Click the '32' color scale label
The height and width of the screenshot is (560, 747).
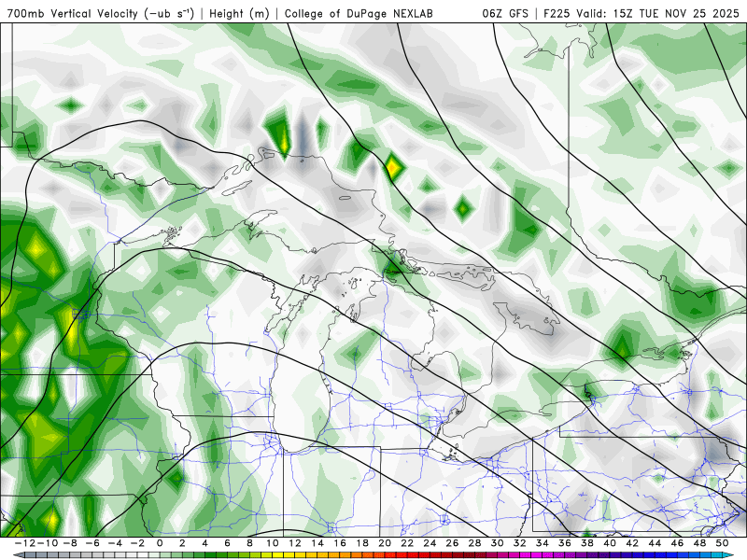point(520,543)
